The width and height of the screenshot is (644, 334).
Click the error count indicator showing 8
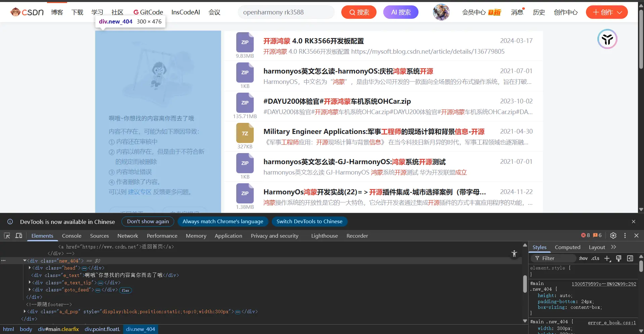pyautogui.click(x=586, y=235)
